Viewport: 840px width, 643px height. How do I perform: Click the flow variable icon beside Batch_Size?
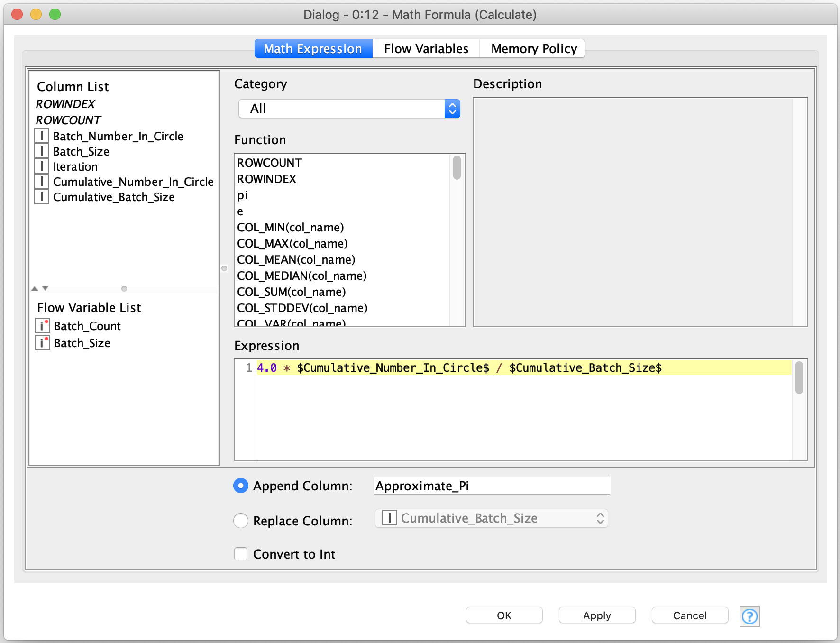43,343
